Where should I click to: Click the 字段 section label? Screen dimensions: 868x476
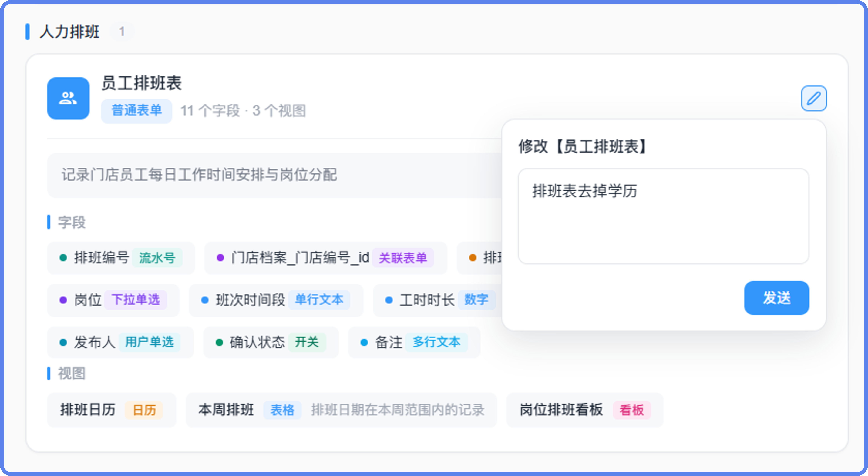tap(72, 222)
